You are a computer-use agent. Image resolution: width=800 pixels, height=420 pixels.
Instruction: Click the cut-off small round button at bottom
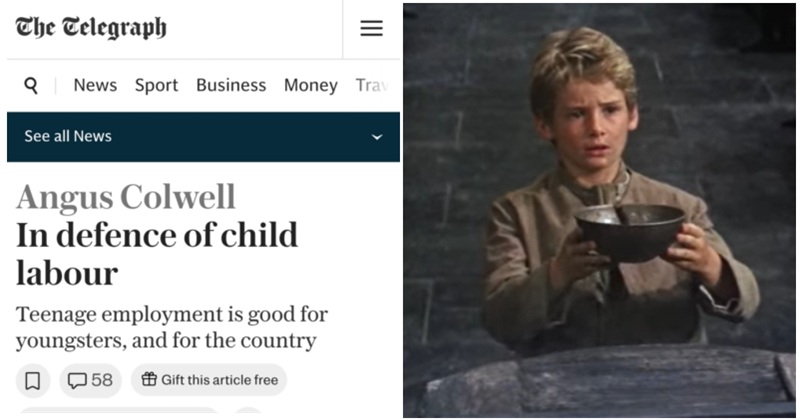[x=248, y=412]
